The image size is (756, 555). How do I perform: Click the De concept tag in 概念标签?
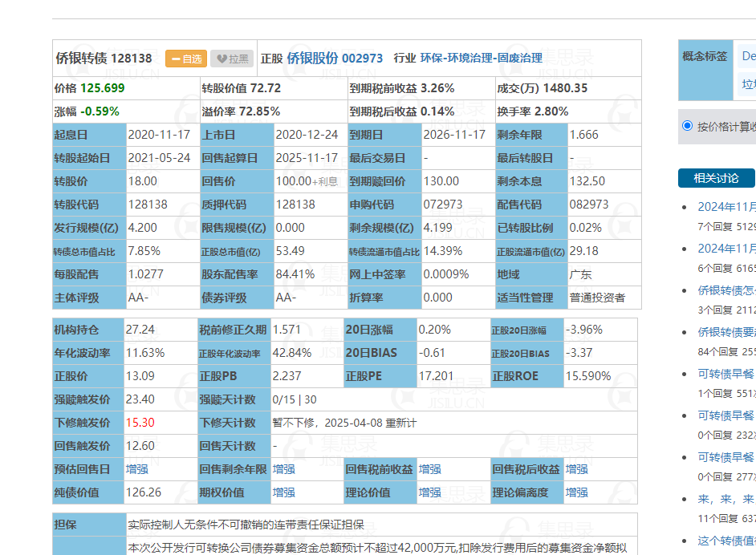click(748, 56)
